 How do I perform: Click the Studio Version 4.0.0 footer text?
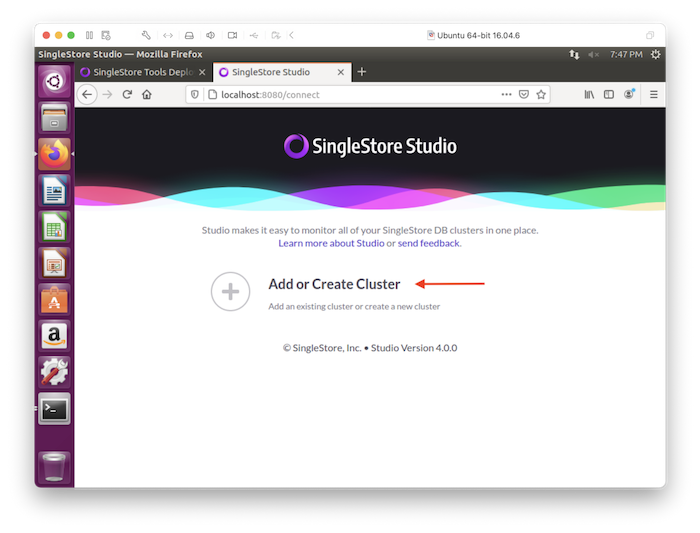point(414,348)
